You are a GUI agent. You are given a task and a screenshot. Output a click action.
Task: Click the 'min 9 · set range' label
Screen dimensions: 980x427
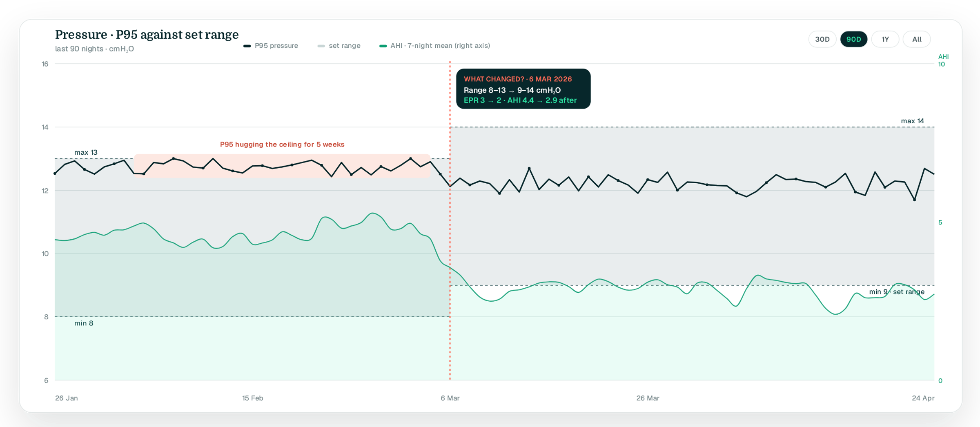tap(896, 292)
